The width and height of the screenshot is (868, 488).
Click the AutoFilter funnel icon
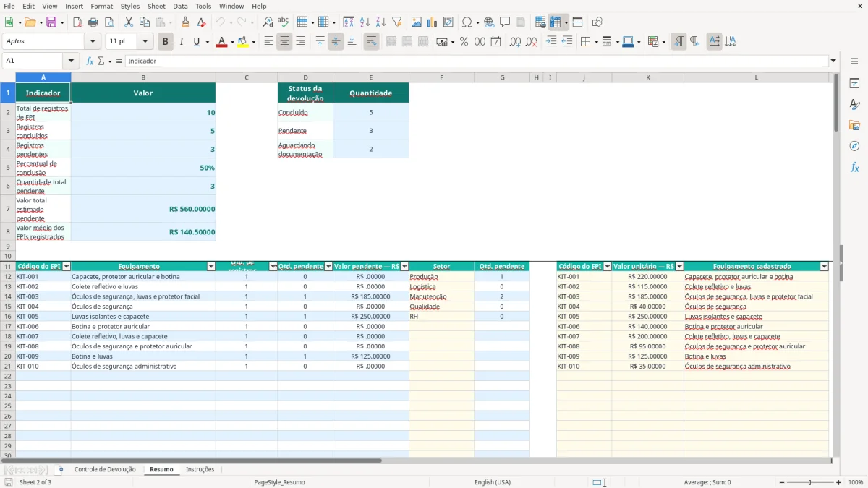pos(396,22)
